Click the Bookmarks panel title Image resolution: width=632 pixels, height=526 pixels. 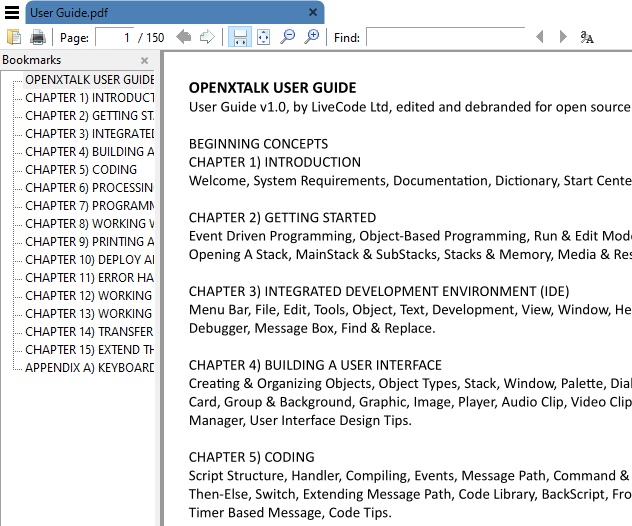click(x=31, y=60)
